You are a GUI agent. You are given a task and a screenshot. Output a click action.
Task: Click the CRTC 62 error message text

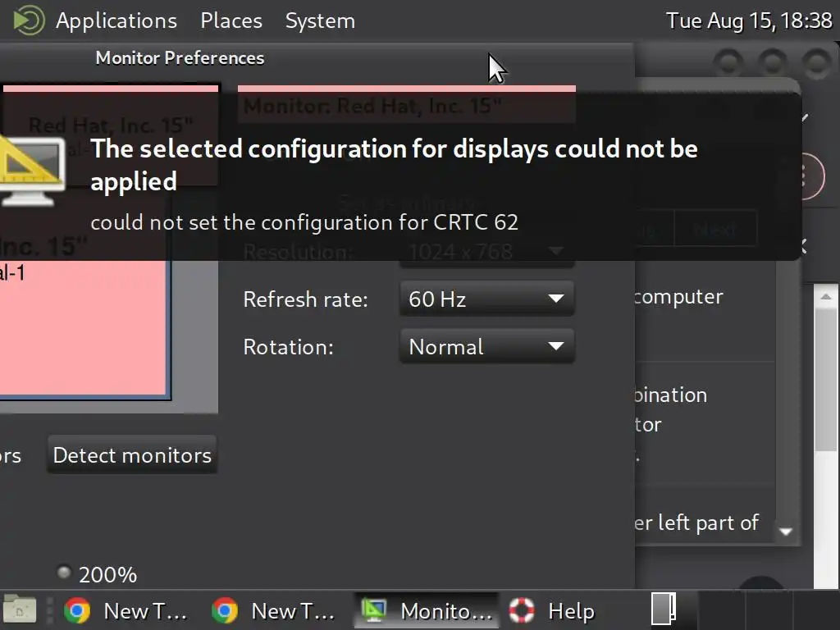(x=304, y=222)
